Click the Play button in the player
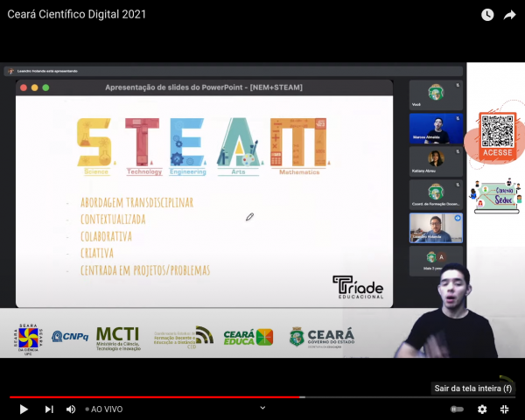Viewport: 525px width, 420px height. (24, 409)
